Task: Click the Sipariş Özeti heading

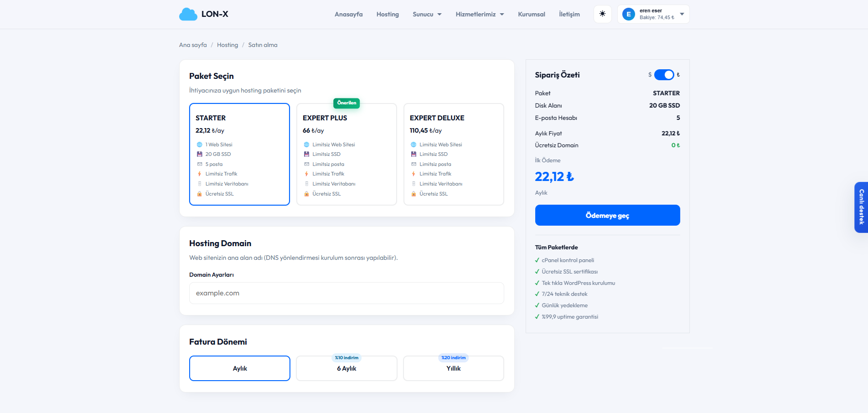Action: point(557,75)
